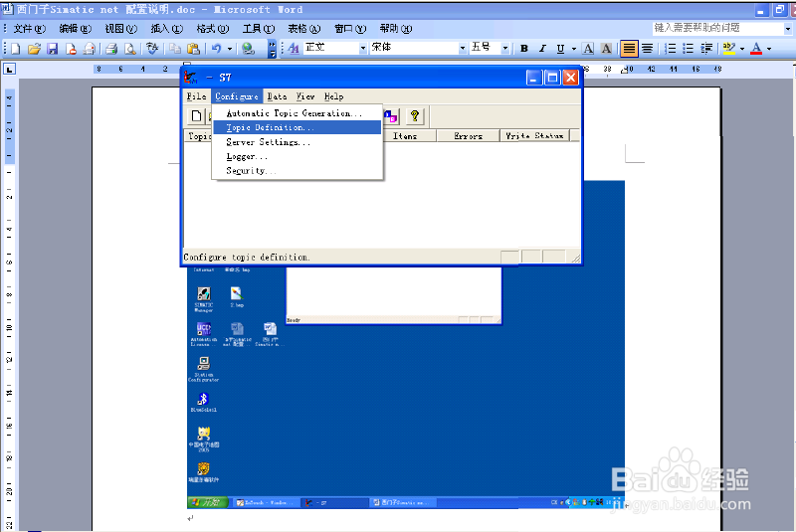
Task: Click the Insert Hyperlink globe icon
Action: point(248,49)
